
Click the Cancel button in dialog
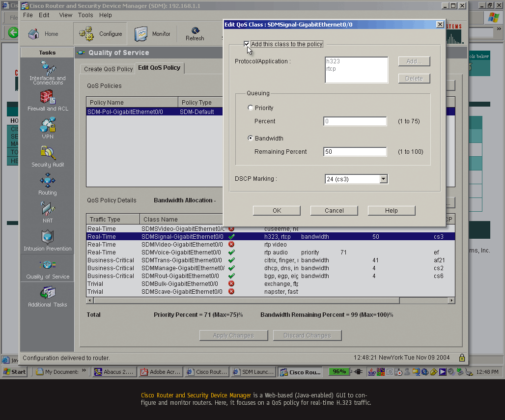click(x=334, y=210)
